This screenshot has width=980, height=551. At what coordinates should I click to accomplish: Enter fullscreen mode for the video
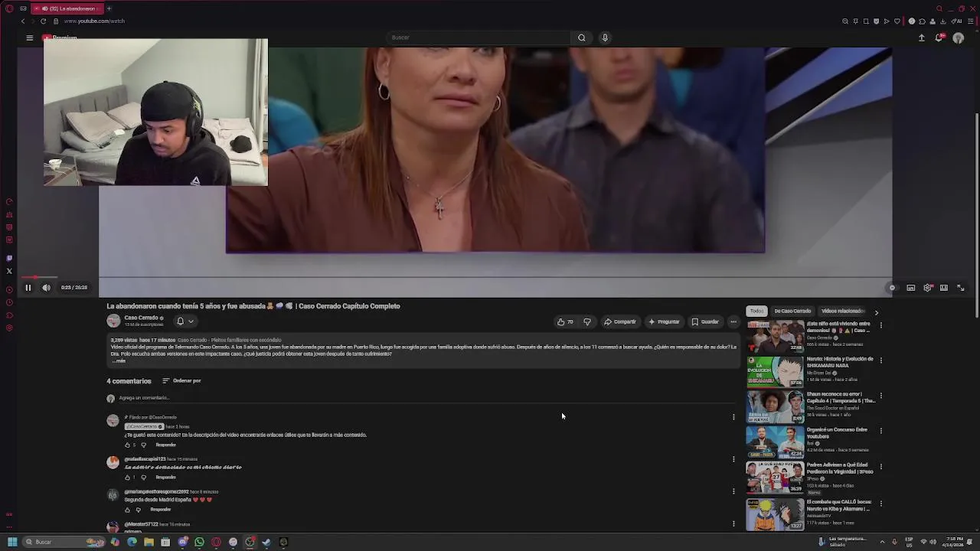(x=961, y=288)
